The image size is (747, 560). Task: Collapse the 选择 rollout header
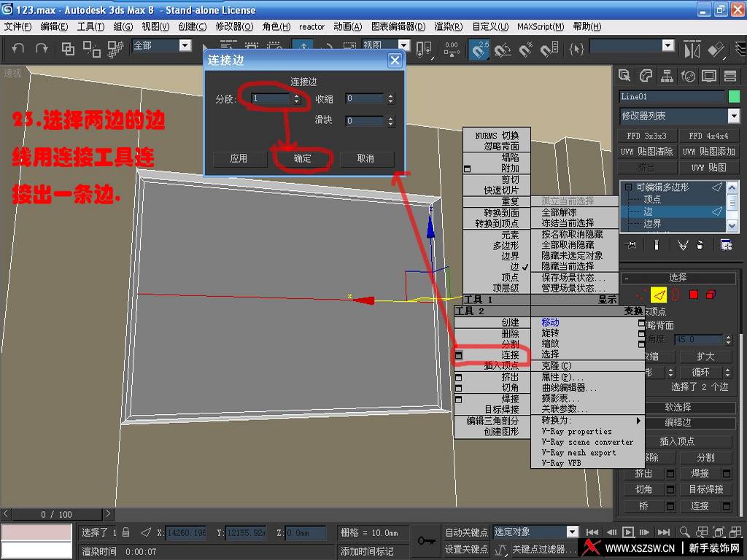click(x=678, y=278)
